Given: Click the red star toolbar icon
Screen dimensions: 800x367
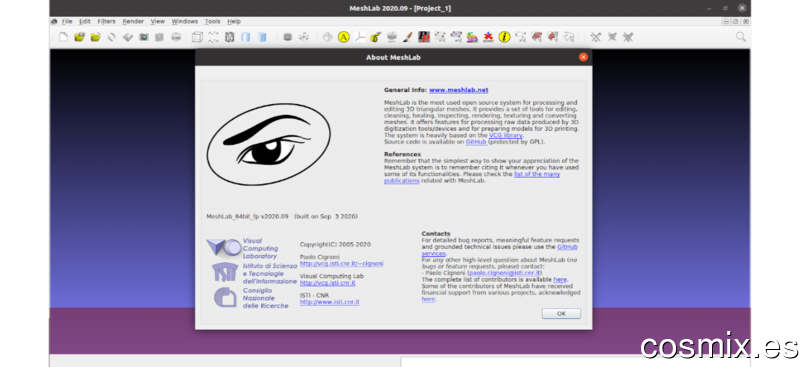Looking at the screenshot, I should (488, 37).
